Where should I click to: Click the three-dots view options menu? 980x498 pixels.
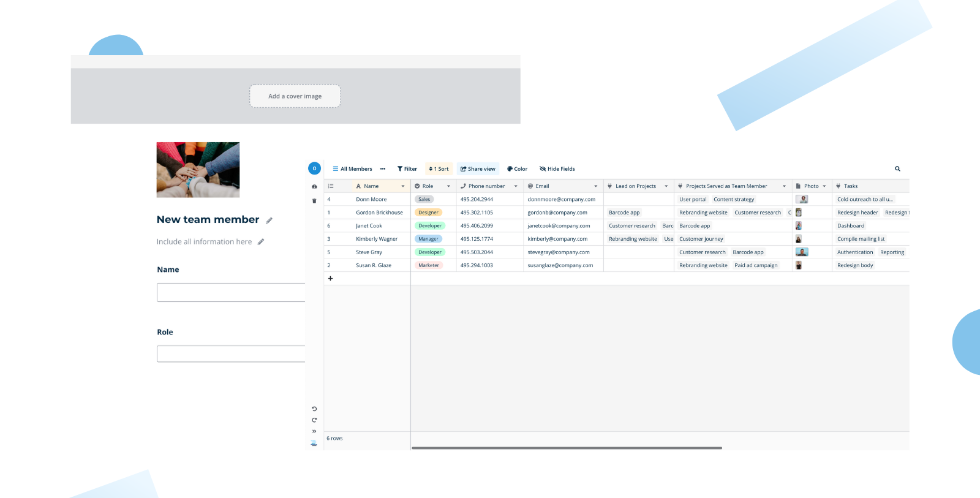click(x=383, y=169)
